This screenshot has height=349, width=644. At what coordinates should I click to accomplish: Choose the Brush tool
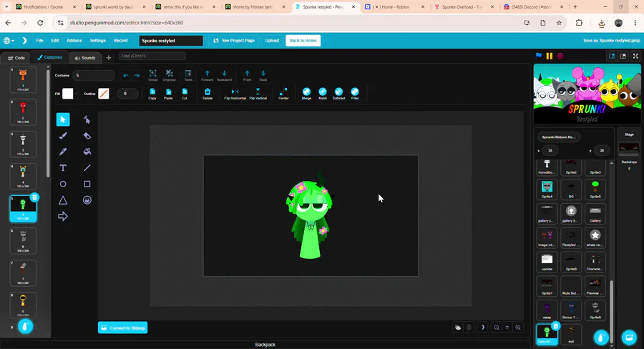pos(63,135)
